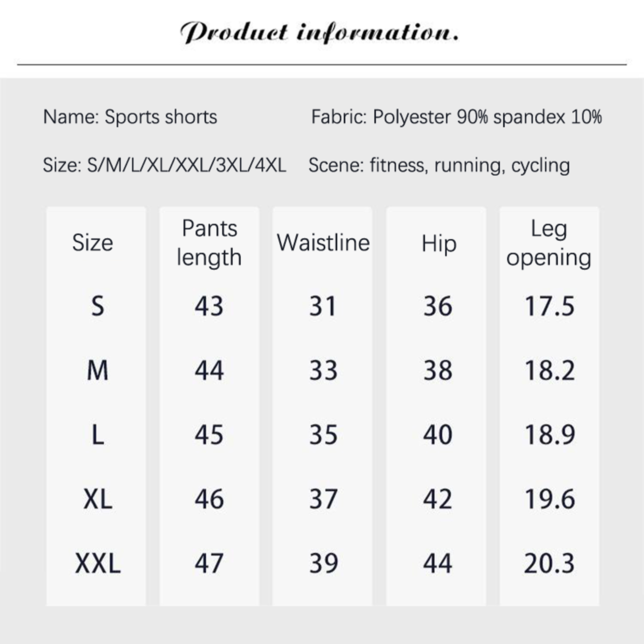The width and height of the screenshot is (644, 644).
Task: Click the "Leg opening" column header
Action: [x=549, y=243]
